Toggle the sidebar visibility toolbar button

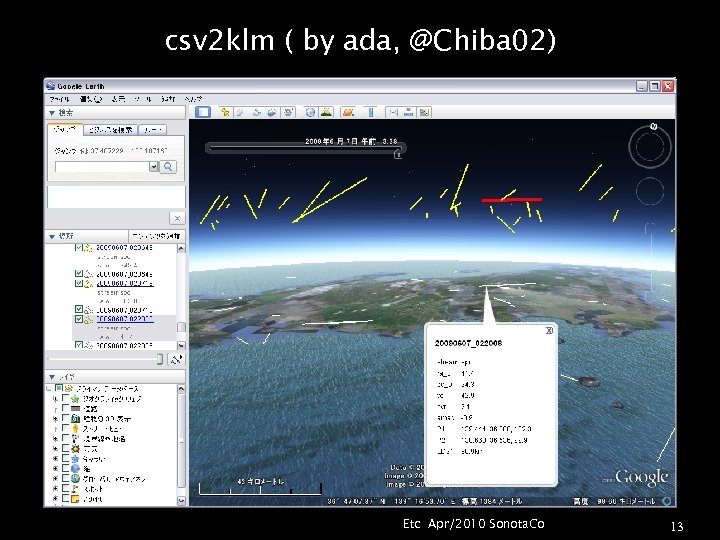(203, 112)
